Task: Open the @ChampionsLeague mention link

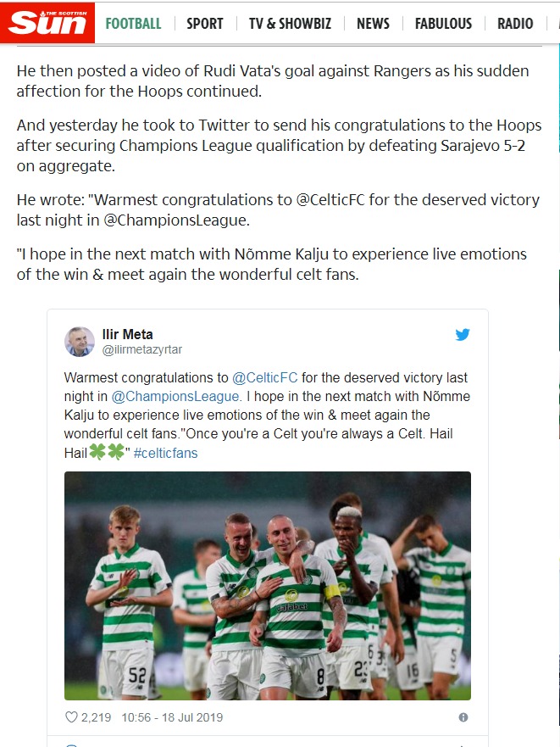Action: [x=176, y=396]
